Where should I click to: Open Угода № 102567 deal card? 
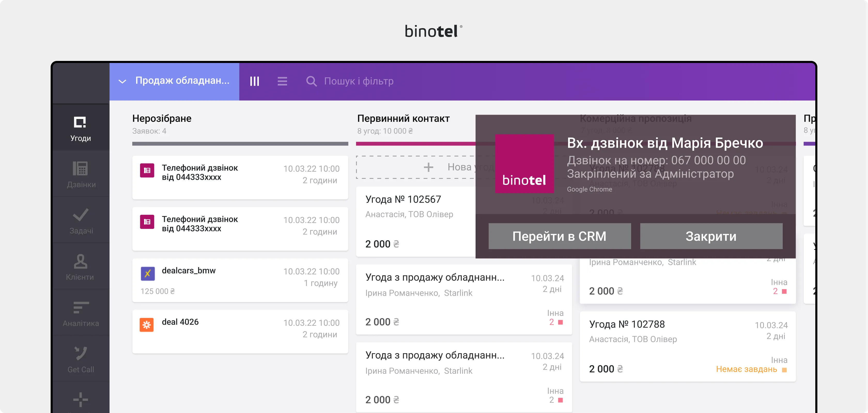coord(415,221)
